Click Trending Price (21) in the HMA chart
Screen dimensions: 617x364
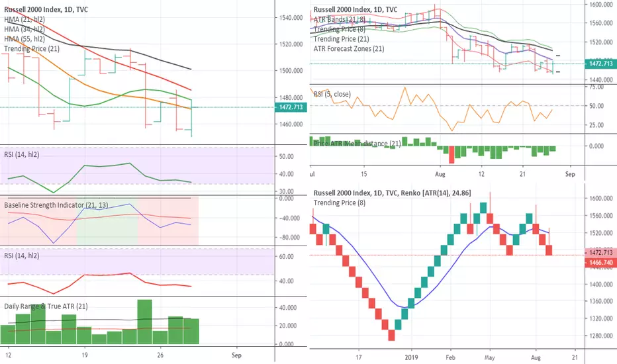point(32,49)
